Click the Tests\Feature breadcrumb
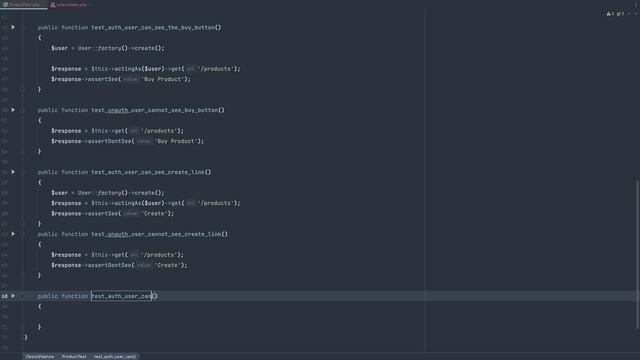 coord(40,356)
